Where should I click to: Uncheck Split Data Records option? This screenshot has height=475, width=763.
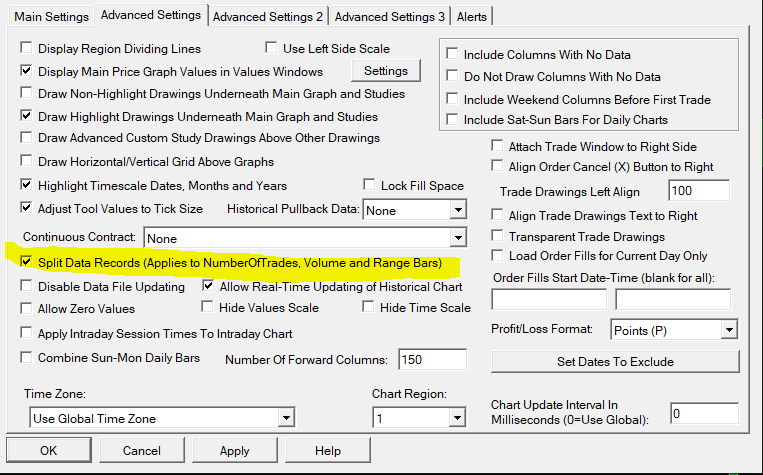point(27,262)
